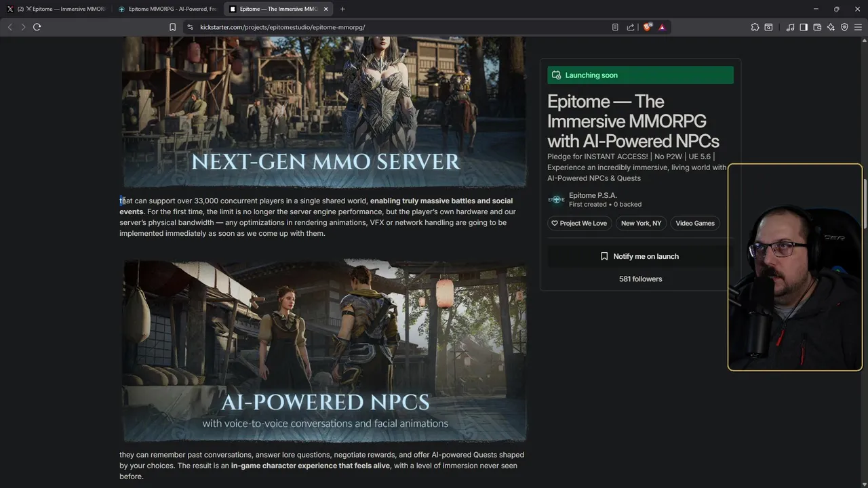Click the webcam overlay of the streamer
This screenshot has height=488, width=868.
795,267
